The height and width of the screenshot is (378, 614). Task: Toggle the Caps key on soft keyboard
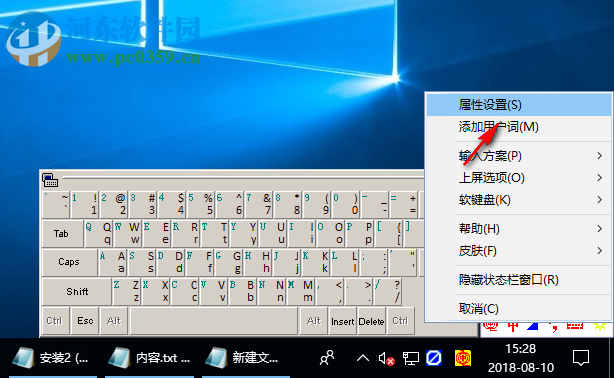tap(69, 262)
